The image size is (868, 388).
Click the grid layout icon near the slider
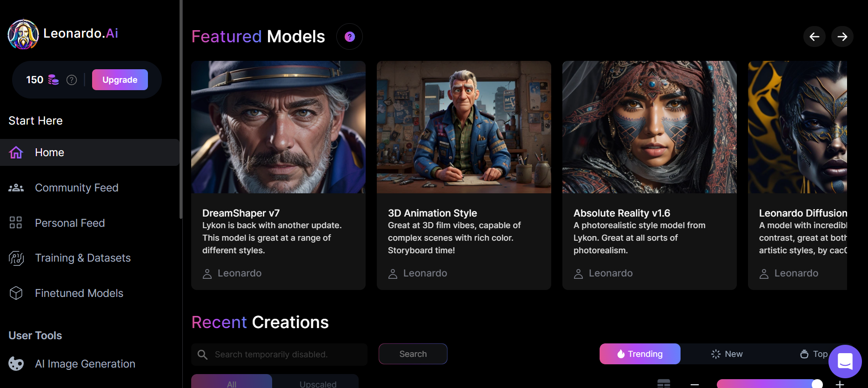coord(664,384)
